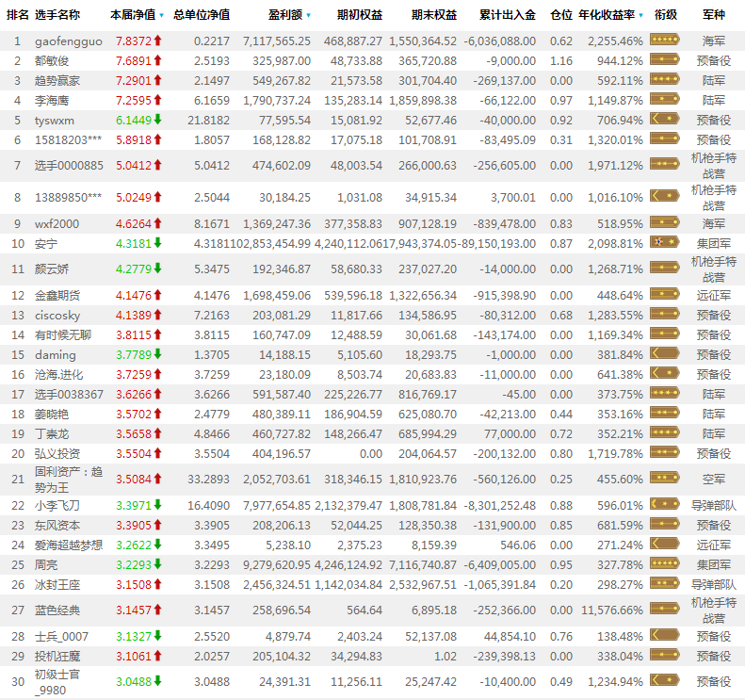The width and height of the screenshot is (745, 700).
Task: Open player ciscosky's name link
Action: 57,315
